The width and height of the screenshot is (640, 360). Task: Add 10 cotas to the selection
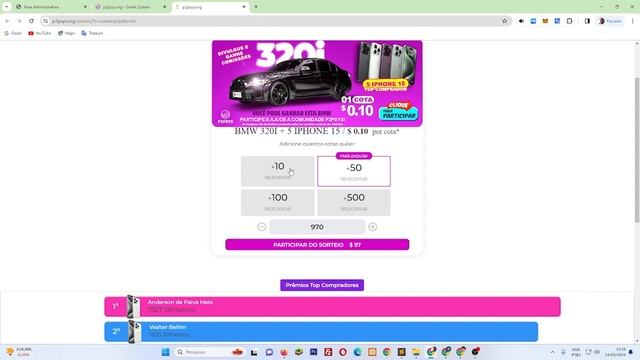[278, 171]
